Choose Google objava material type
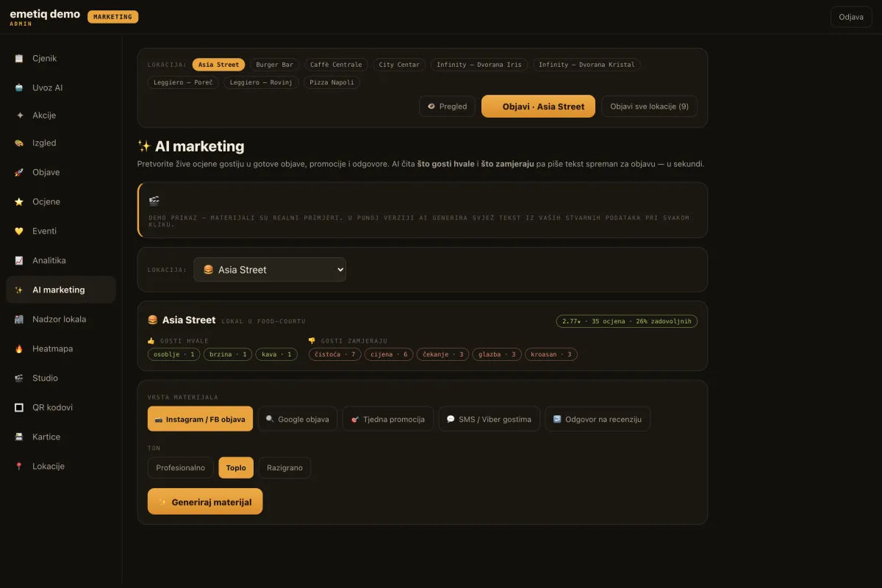882x588 pixels. point(298,419)
